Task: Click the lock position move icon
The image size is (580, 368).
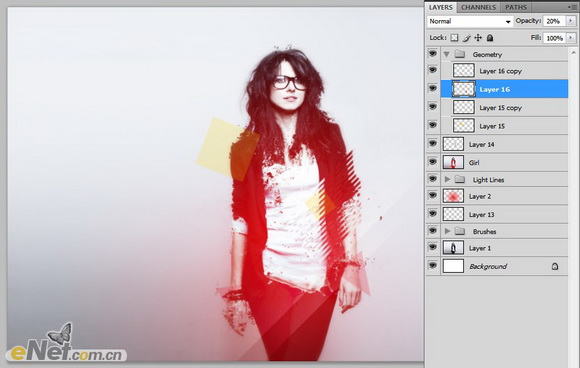Action: (478, 38)
